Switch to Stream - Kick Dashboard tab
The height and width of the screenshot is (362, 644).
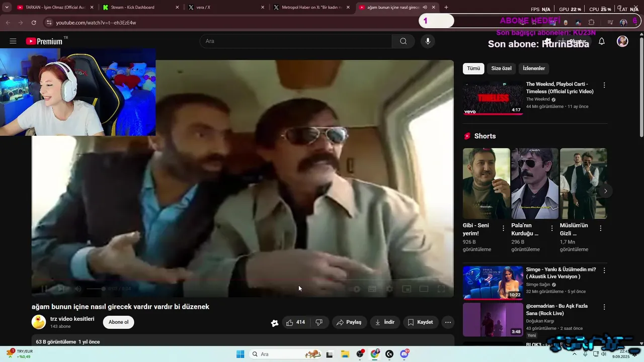pyautogui.click(x=139, y=8)
